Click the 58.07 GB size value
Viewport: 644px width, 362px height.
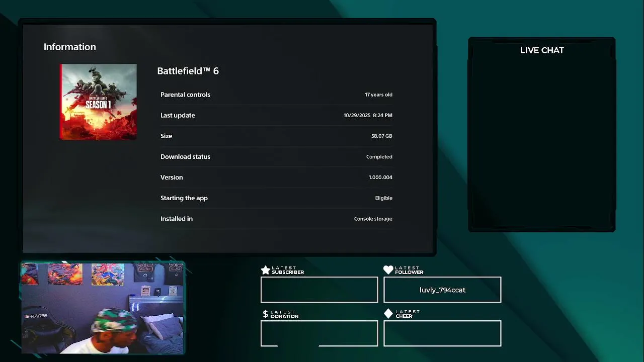tap(381, 136)
